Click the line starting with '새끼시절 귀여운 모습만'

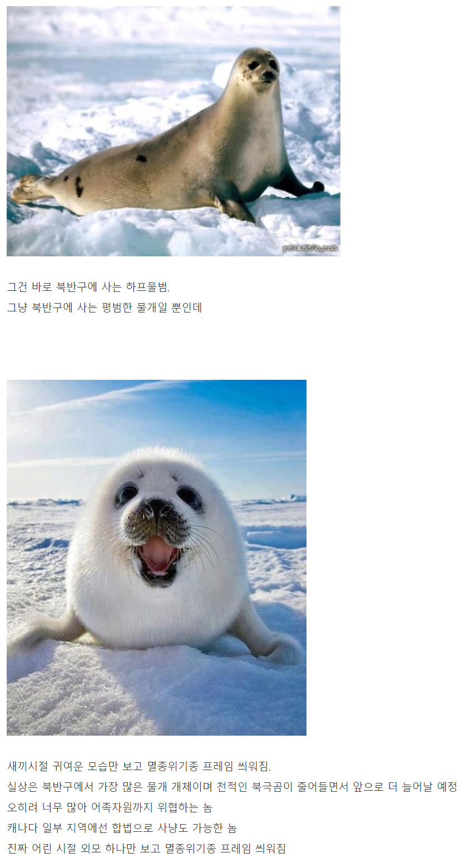click(139, 766)
